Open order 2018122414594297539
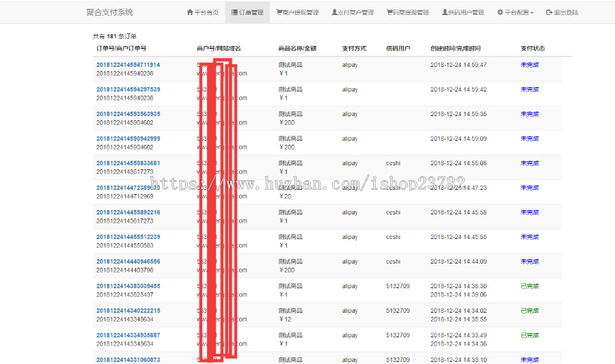The width and height of the screenshot is (615, 364). click(128, 89)
